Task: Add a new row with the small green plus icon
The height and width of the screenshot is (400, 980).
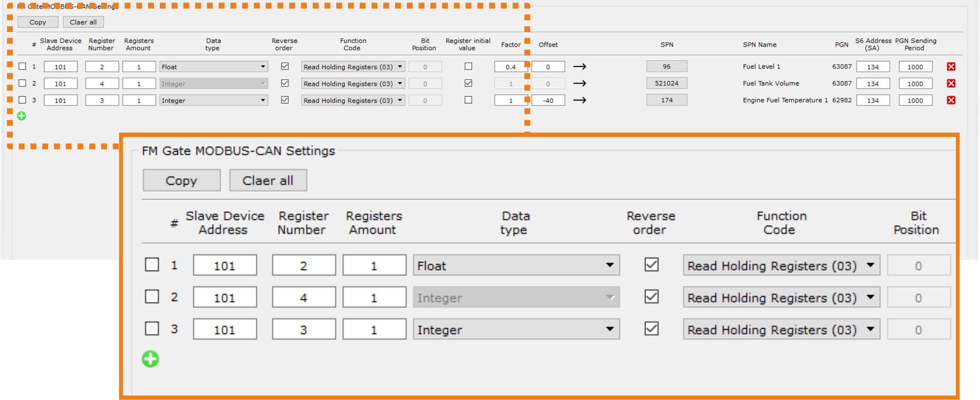Action: click(21, 116)
